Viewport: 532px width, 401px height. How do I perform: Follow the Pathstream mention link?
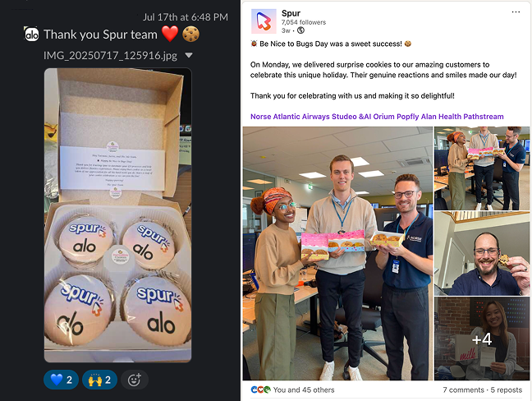[x=484, y=117]
